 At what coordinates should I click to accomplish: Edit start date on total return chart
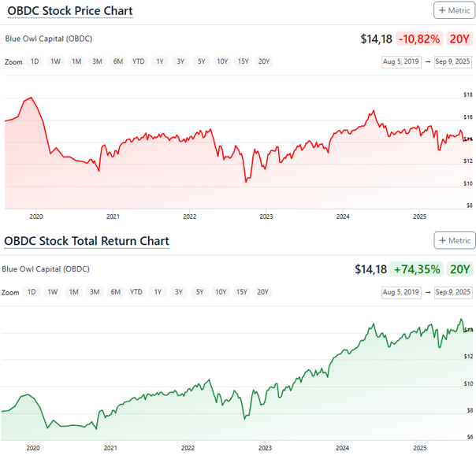tap(400, 292)
